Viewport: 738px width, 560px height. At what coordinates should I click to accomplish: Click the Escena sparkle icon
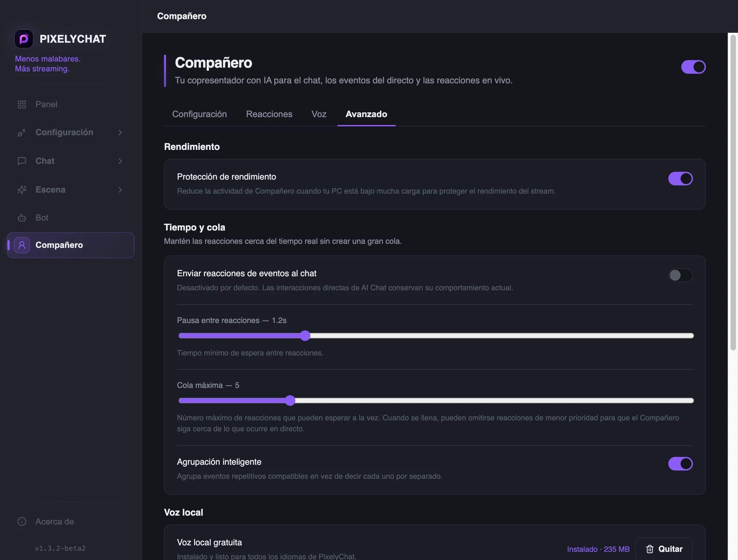22,190
